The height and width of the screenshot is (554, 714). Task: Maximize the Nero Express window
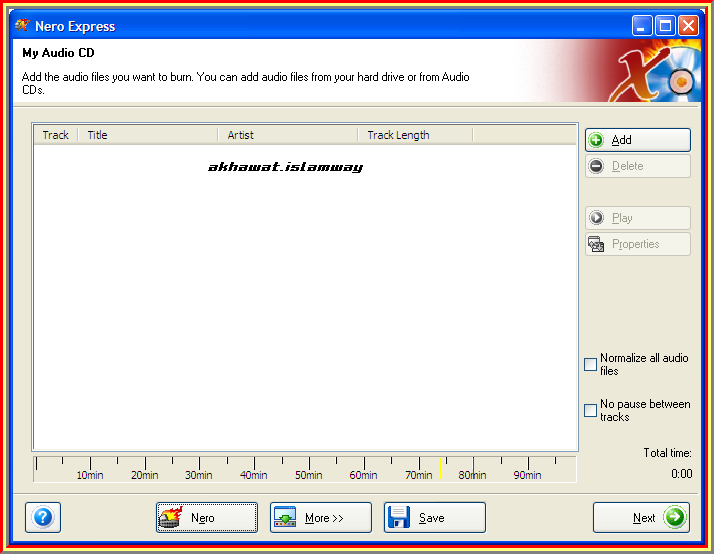point(665,25)
